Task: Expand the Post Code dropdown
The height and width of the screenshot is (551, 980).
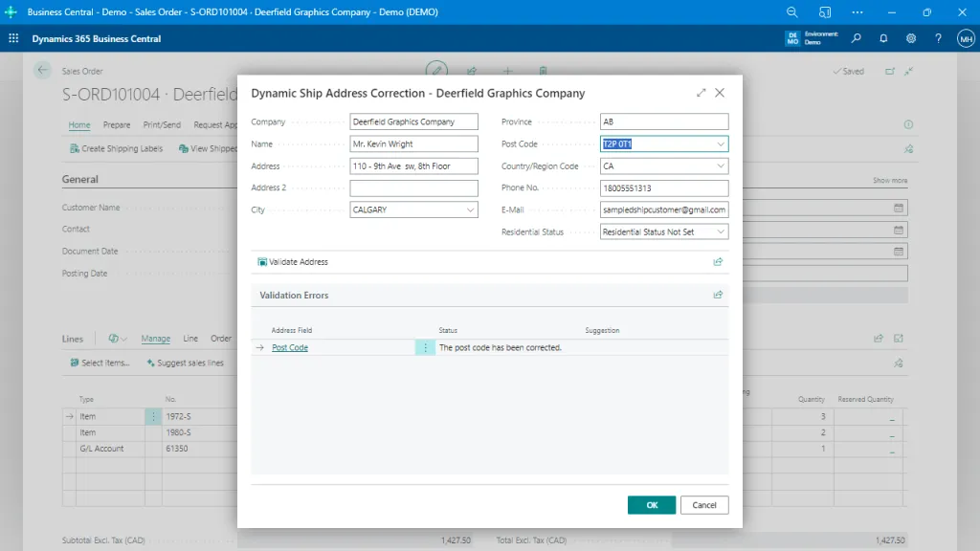Action: pyautogui.click(x=720, y=143)
